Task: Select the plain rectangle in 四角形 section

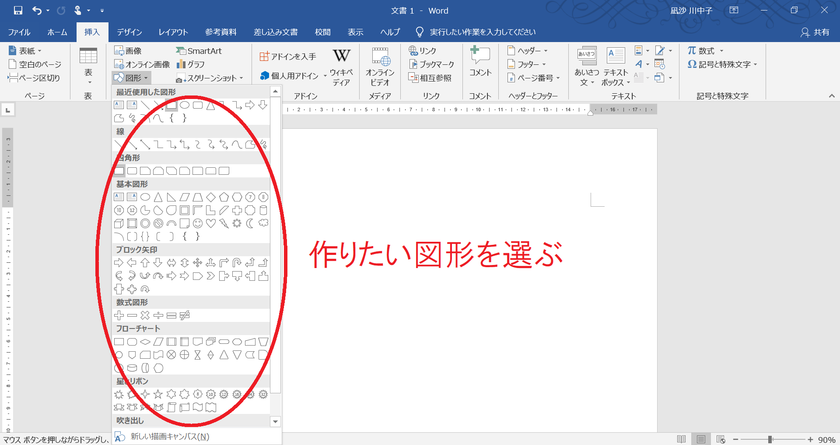Action: [119, 171]
